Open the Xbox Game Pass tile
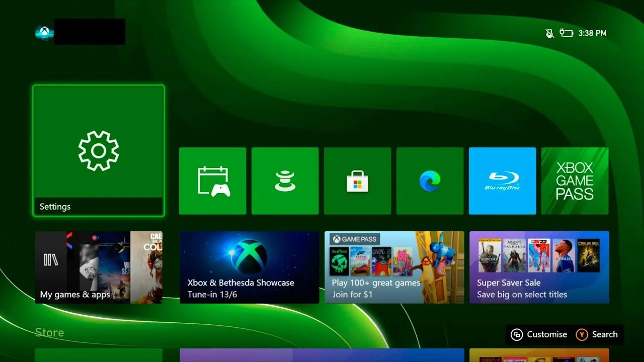The width and height of the screenshot is (644, 362). 575,181
